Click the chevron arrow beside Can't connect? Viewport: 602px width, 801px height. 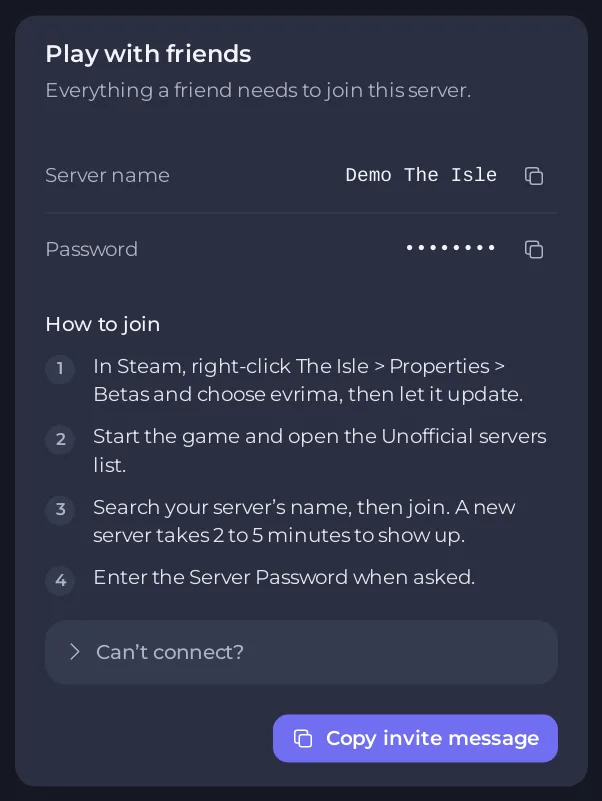[75, 652]
